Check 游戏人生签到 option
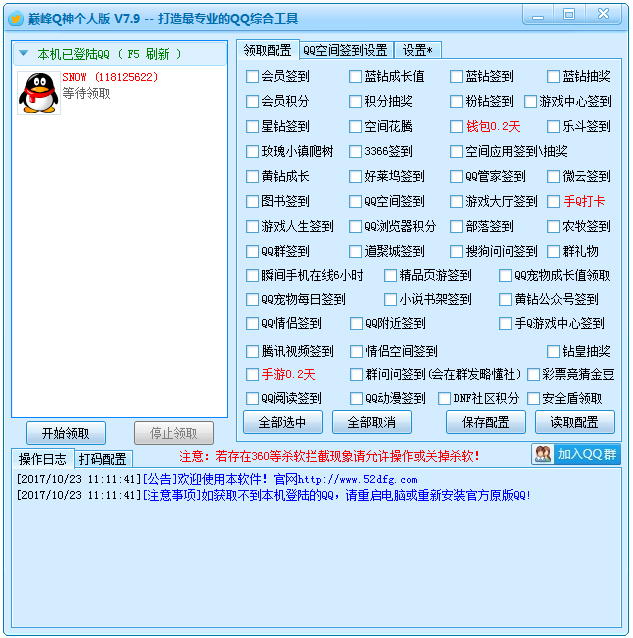Screen dimensions: 633x638 click(252, 226)
